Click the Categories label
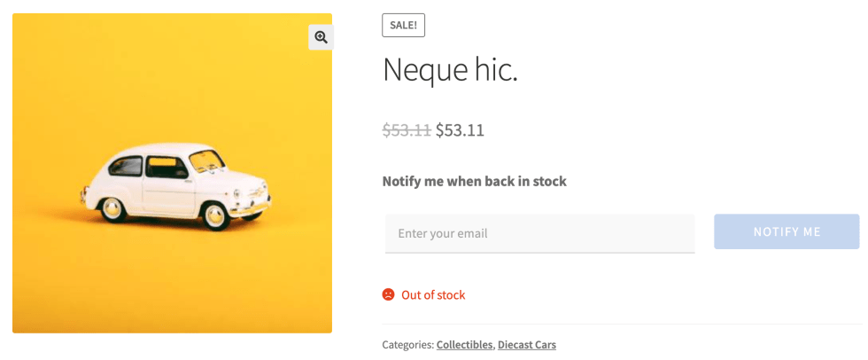The image size is (868, 360). click(407, 344)
